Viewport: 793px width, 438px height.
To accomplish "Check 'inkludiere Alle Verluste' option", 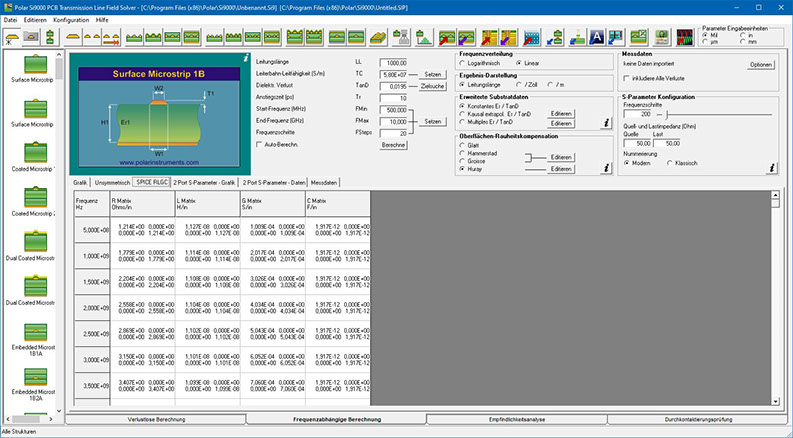I will coord(626,76).
